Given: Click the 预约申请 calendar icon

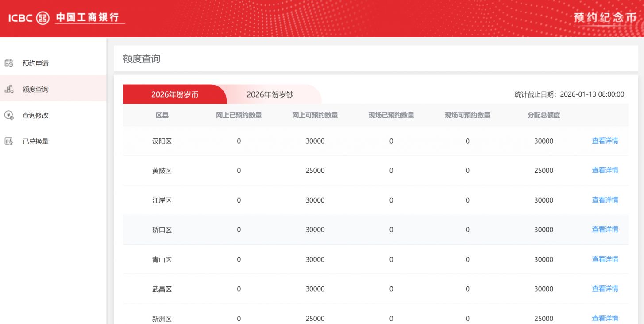Looking at the screenshot, I should [9, 63].
